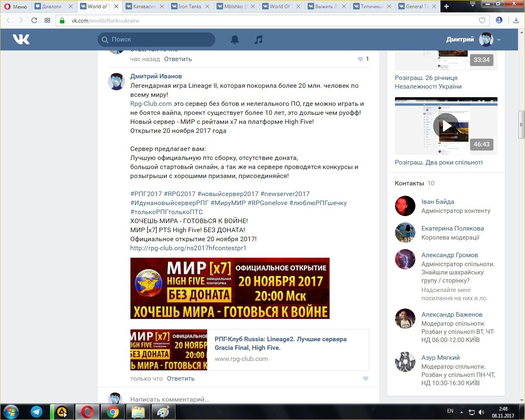This screenshot has width=525, height=420.
Task: Click Іван Байда avatar
Action: pos(405,206)
